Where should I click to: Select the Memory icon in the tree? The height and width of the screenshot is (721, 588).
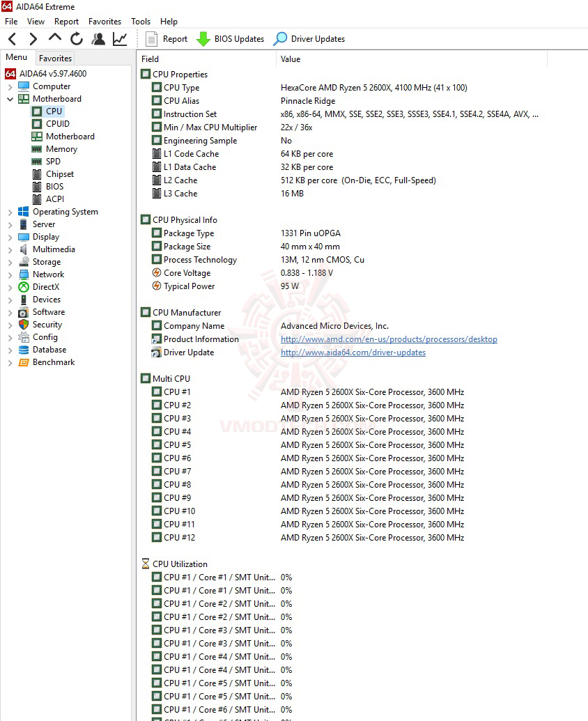click(37, 149)
